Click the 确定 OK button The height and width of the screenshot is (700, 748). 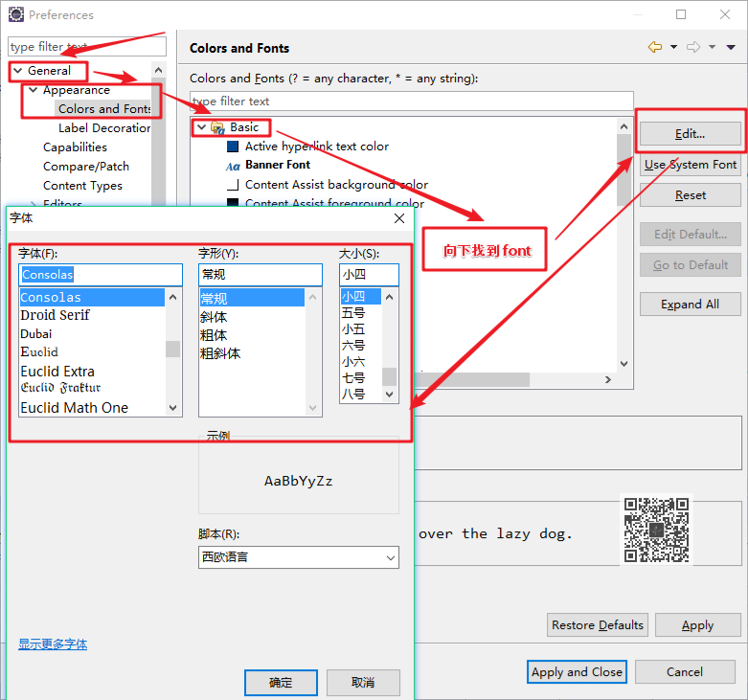281,683
